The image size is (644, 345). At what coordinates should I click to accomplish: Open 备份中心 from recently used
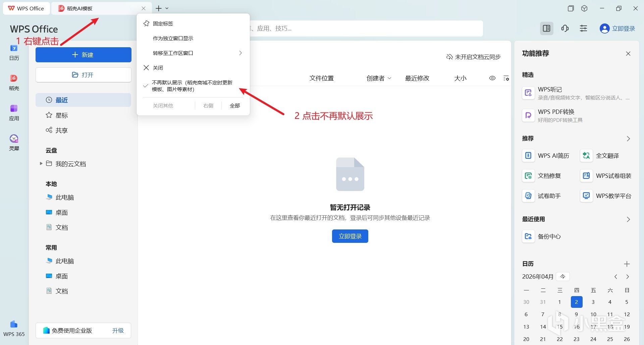point(542,236)
